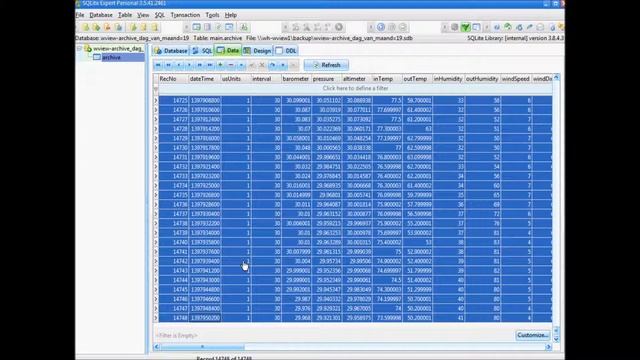Collapse the wview-archive_dag_ database node
The height and width of the screenshot is (360, 640).
click(x=79, y=49)
